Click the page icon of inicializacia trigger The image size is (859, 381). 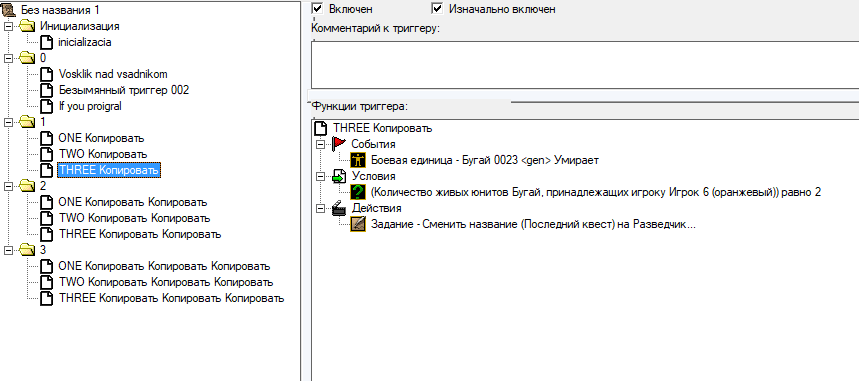[x=48, y=42]
